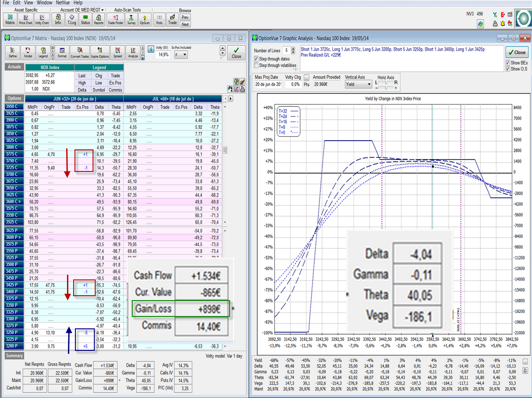This screenshot has height=398, width=532.
Task: Open the Spread tool in Matrix
Action: (x=117, y=52)
